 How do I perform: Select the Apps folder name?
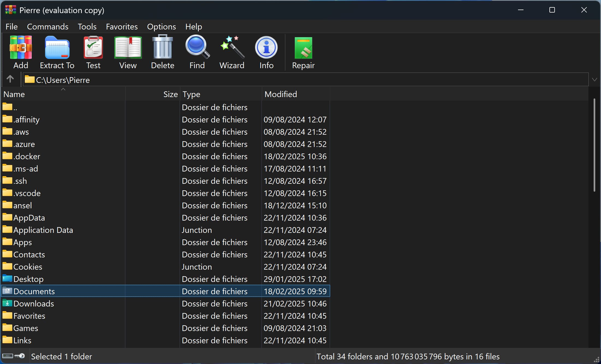[x=23, y=242]
